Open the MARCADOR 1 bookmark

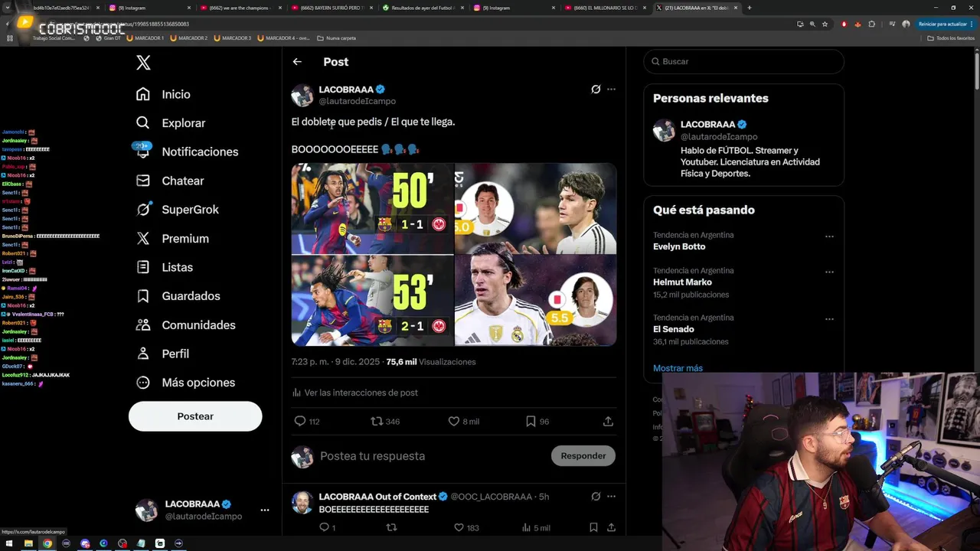[146, 37]
